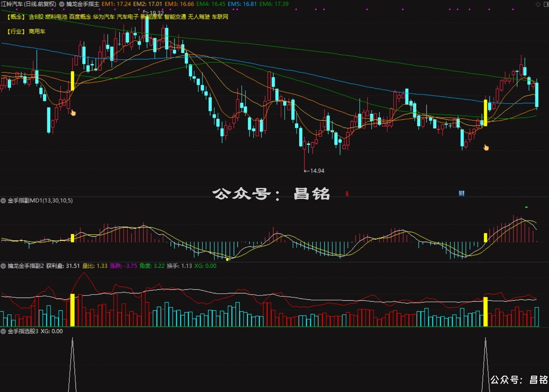Image resolution: width=549 pixels, height=392 pixels.
Task: Click the 金手指选股3 indicator title
Action: (x=23, y=331)
